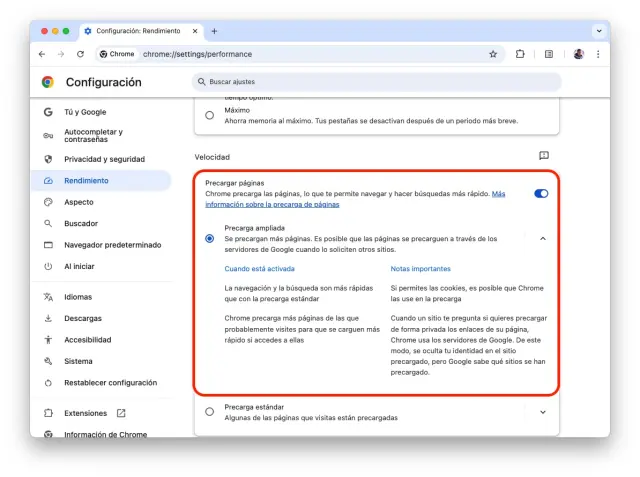Open the Chrome three-dot menu
This screenshot has width=640, height=477.
(x=598, y=54)
